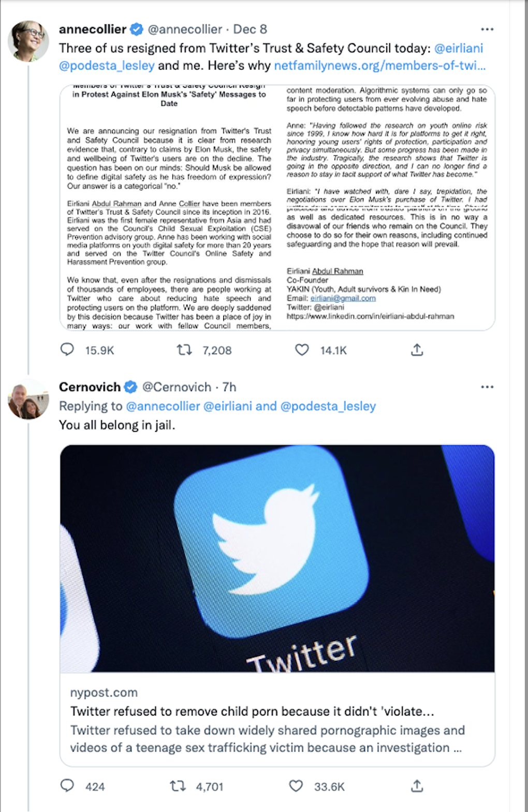Open the reply icon on Anne Collier's tweet
Viewport: 528px width, 812px height.
click(67, 350)
